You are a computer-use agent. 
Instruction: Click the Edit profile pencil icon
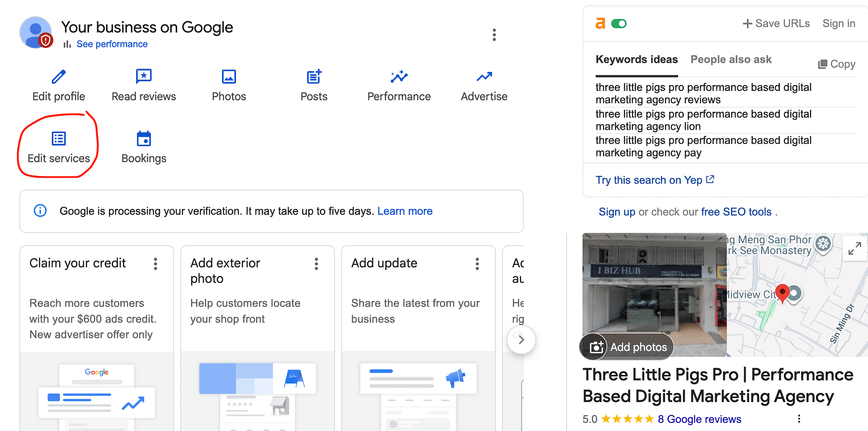click(59, 77)
